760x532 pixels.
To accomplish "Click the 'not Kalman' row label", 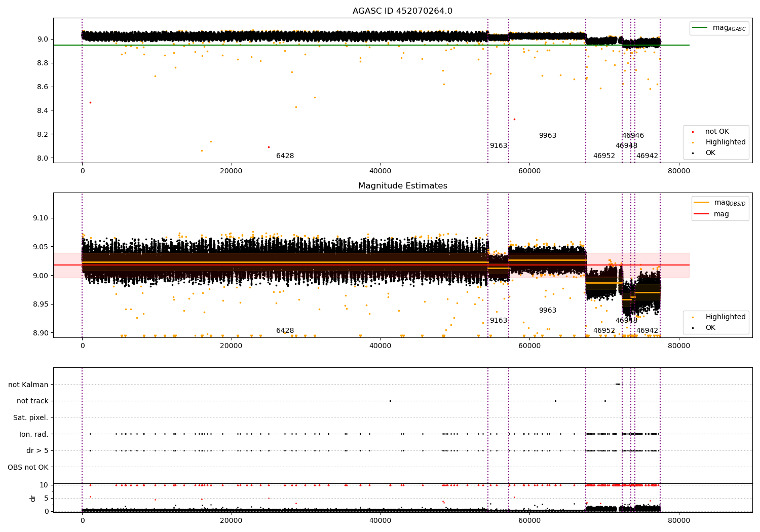I will coord(28,385).
